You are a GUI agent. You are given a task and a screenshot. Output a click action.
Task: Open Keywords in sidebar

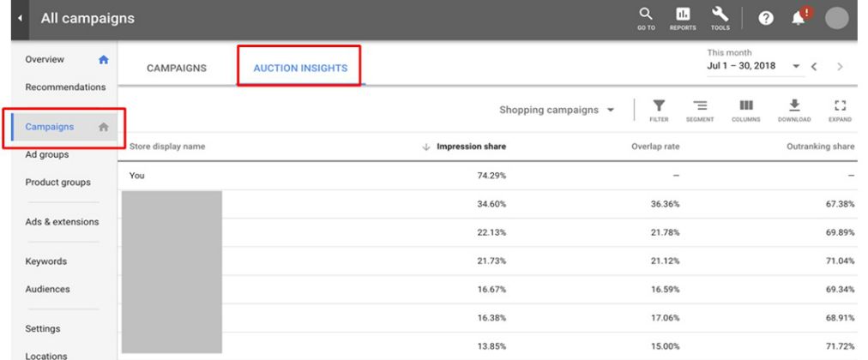(46, 261)
